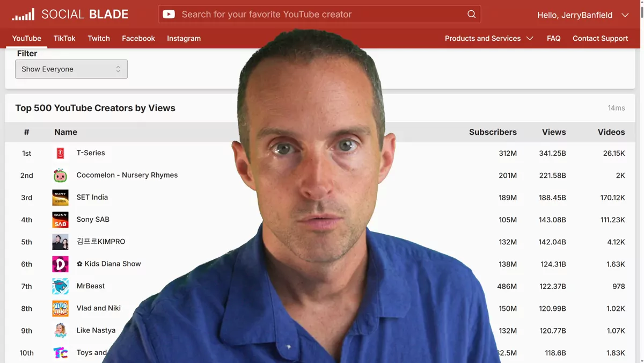
Task: Click T-Series 341.25B views value
Action: pos(553,153)
